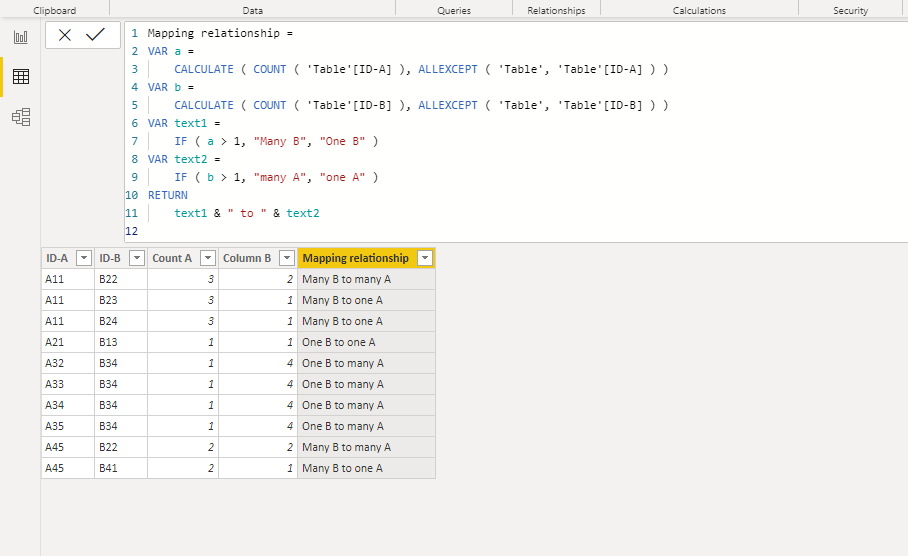The height and width of the screenshot is (556, 908).
Task: Click the Queries ribbon group label
Action: [454, 10]
